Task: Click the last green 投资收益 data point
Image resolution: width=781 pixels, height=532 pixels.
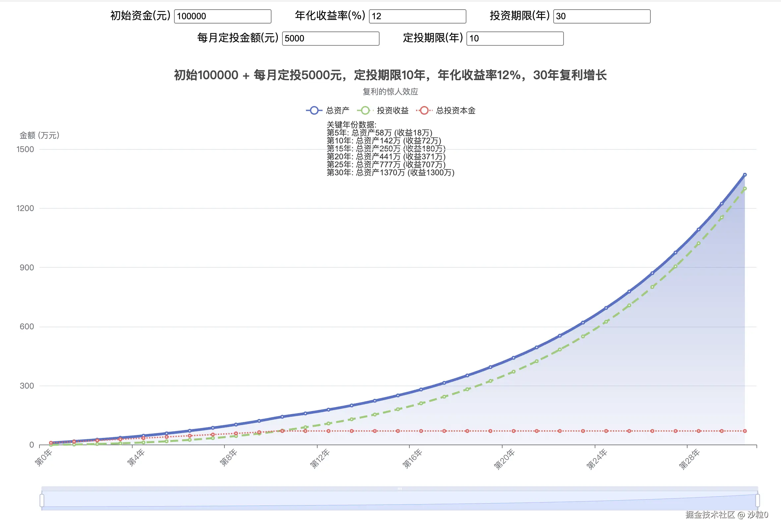Action: click(x=745, y=189)
